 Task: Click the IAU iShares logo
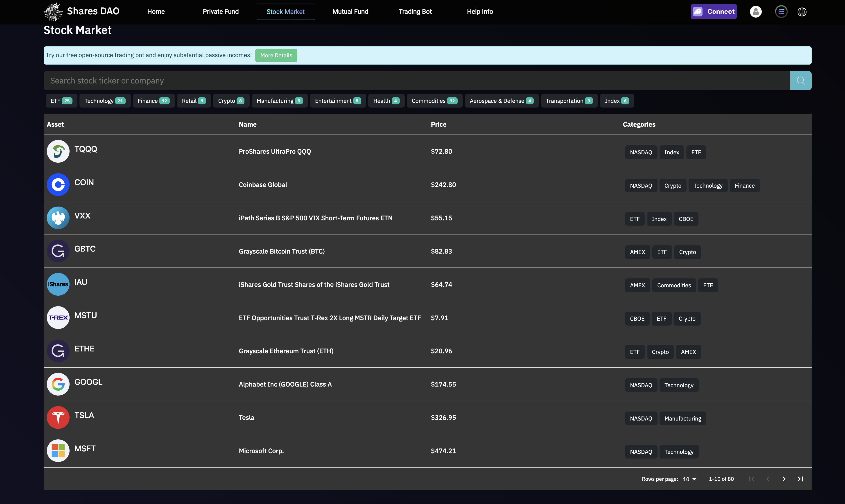pyautogui.click(x=58, y=285)
